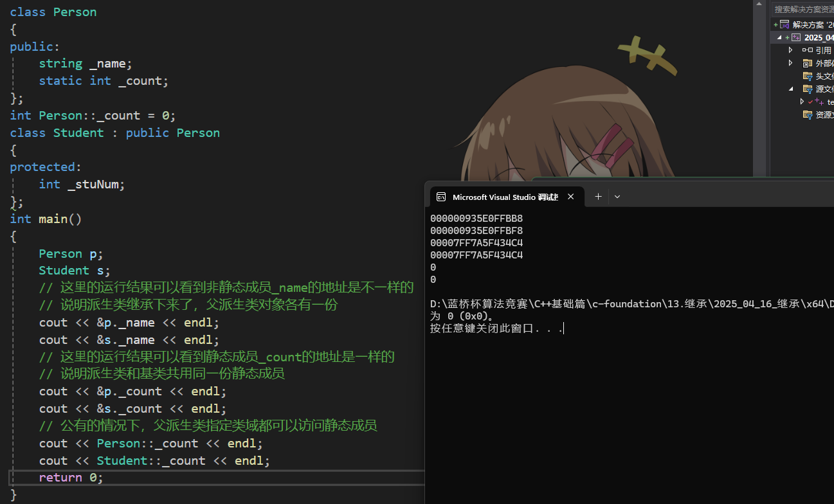This screenshot has height=504, width=834.
Task: Open the terminal profile dropdown arrow
Action: [617, 197]
